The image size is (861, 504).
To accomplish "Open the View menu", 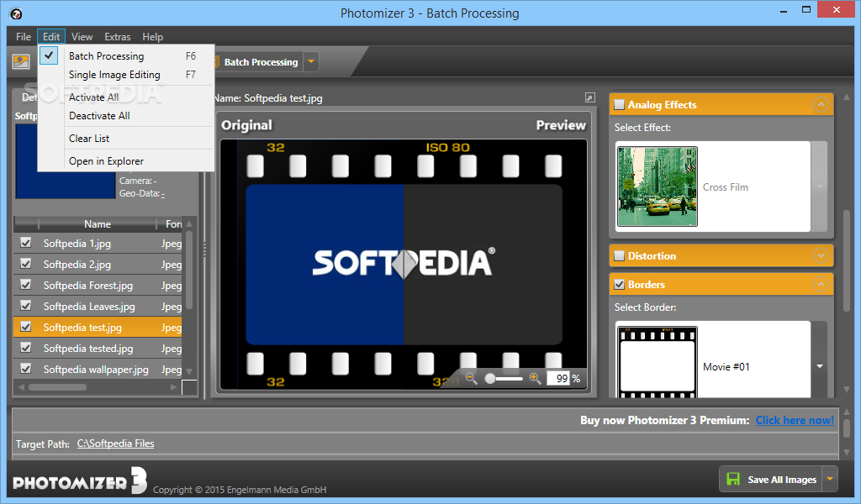I will tap(82, 37).
